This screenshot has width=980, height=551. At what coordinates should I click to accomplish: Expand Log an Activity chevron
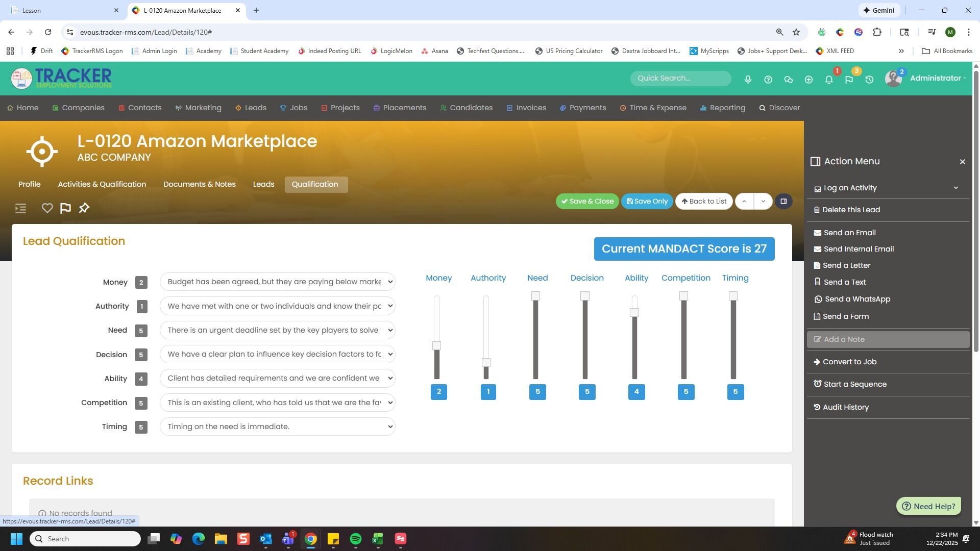[x=955, y=188]
